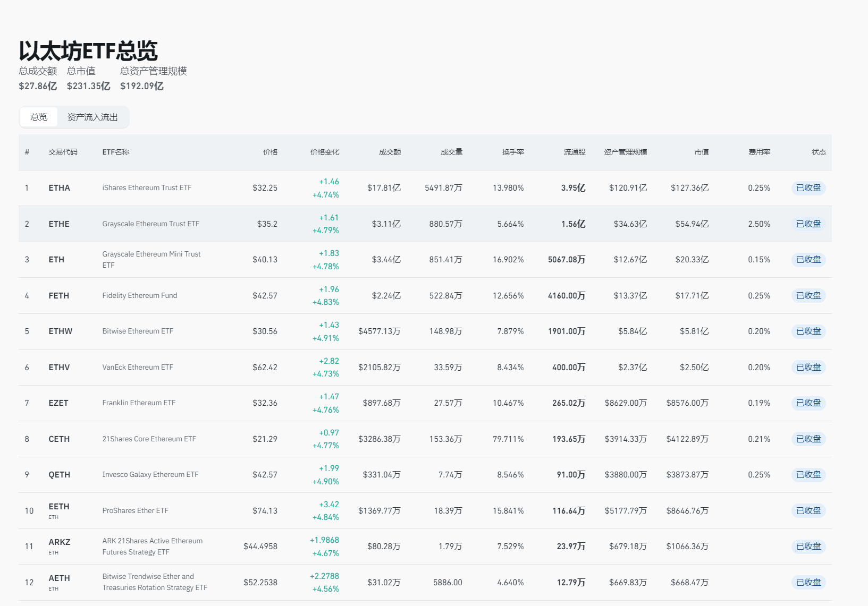Sort by 价格 column header
Image resolution: width=868 pixels, height=606 pixels.
[270, 152]
